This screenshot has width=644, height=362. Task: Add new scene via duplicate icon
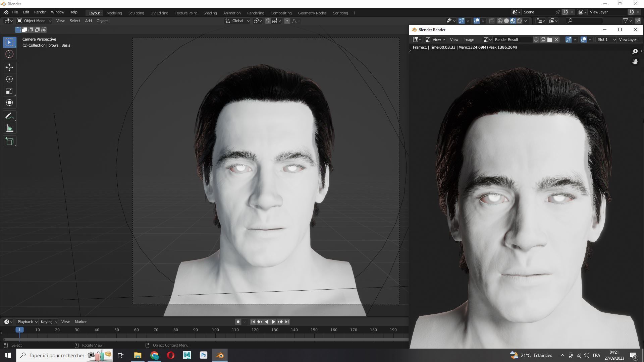click(x=565, y=12)
